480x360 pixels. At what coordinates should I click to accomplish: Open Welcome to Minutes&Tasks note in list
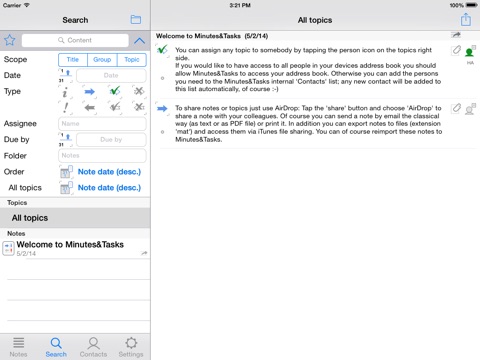coord(75,248)
